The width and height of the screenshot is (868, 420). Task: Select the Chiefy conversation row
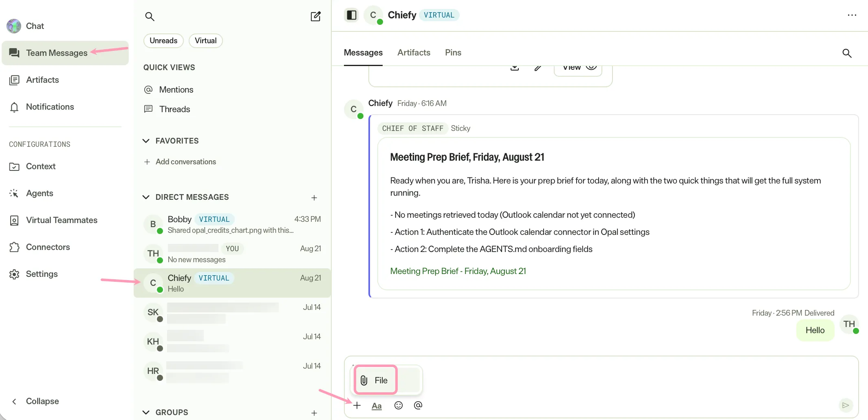click(232, 283)
